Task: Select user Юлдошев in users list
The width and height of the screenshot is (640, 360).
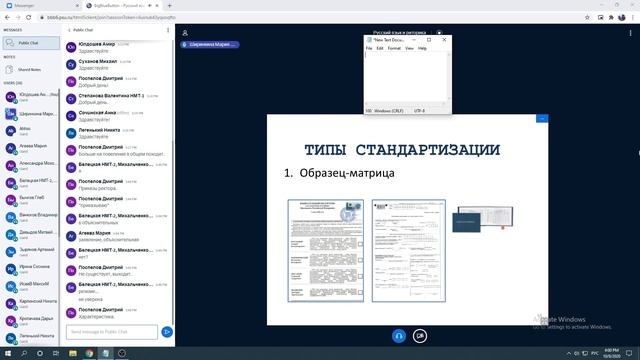Action: click(31, 97)
